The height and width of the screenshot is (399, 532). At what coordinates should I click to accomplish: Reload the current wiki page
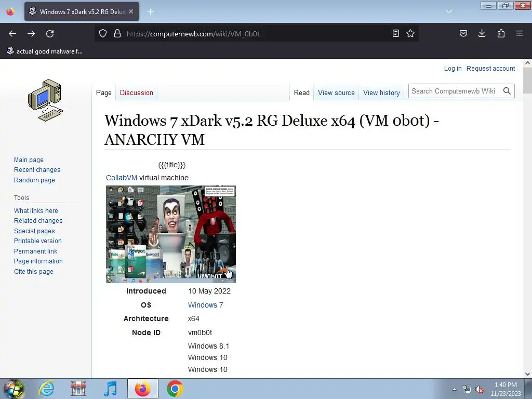[50, 34]
